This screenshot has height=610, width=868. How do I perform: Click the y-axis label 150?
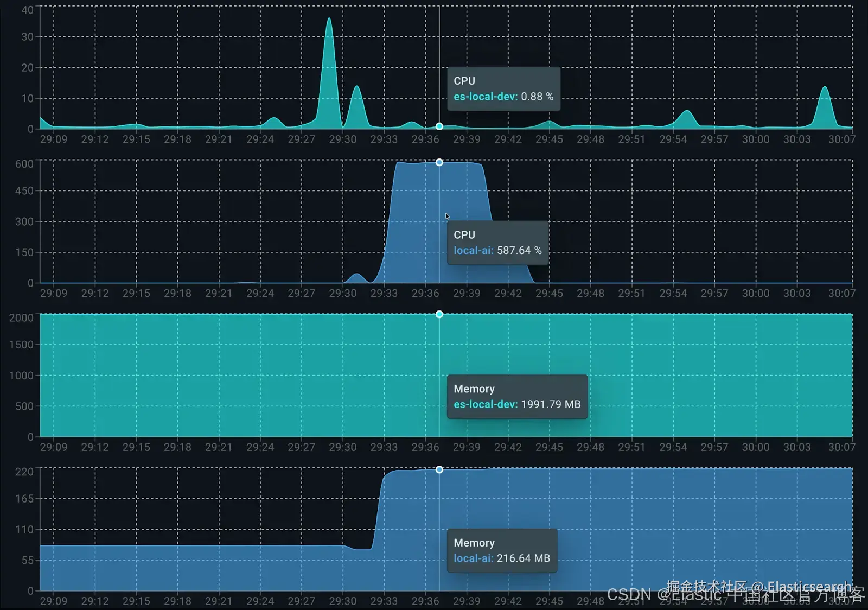click(24, 252)
